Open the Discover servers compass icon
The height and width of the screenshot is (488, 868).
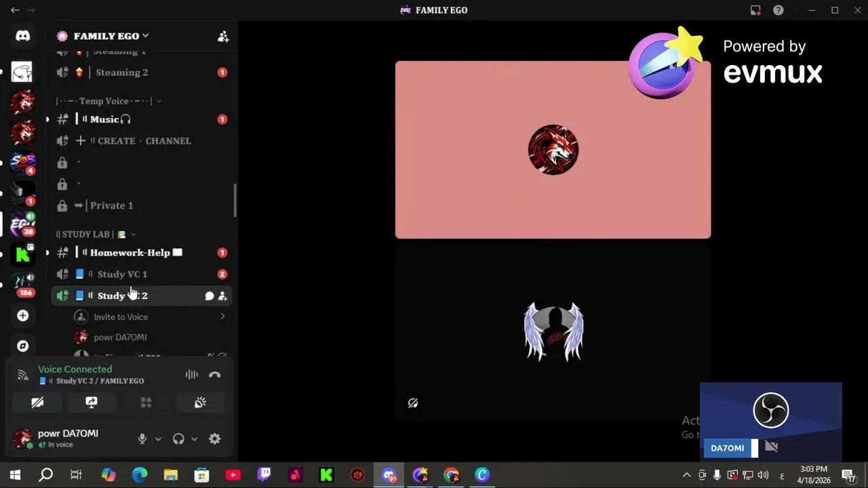22,346
